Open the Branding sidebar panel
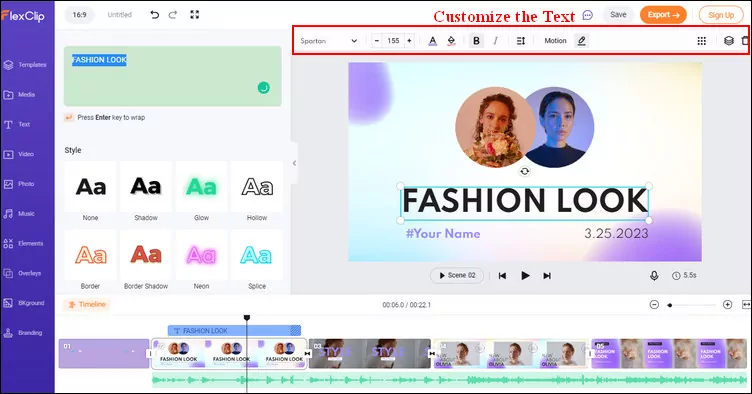The height and width of the screenshot is (394, 752). pyautogui.click(x=23, y=333)
